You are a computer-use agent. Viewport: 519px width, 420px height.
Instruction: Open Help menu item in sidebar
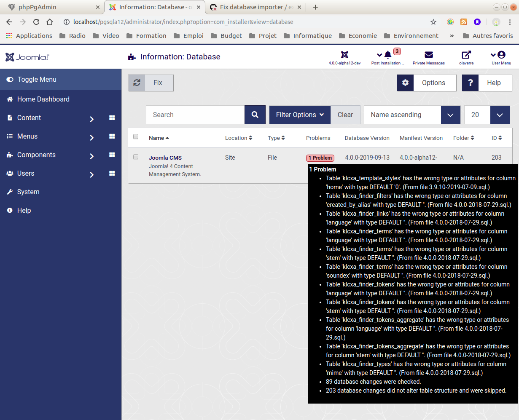[24, 211]
